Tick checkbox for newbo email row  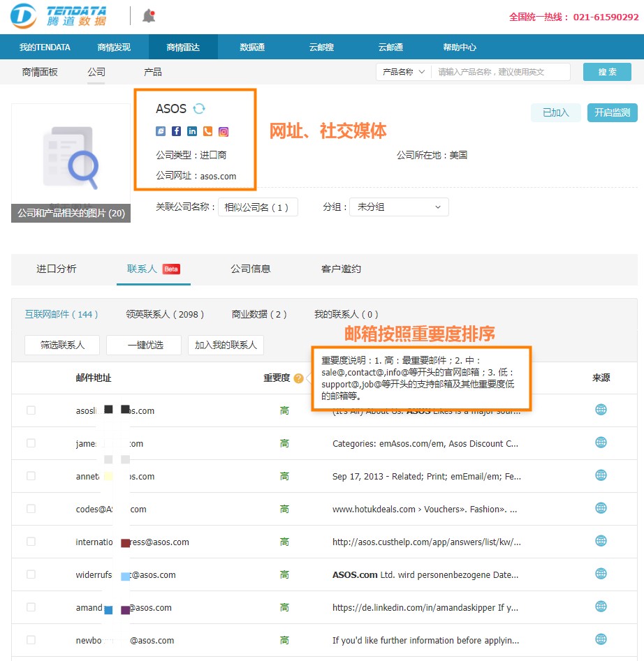click(31, 640)
